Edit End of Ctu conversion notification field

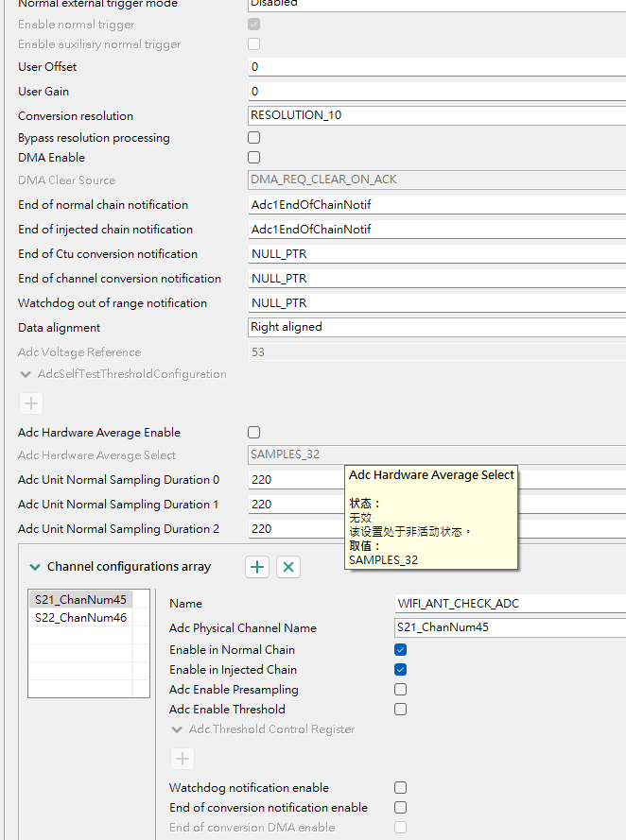point(437,254)
